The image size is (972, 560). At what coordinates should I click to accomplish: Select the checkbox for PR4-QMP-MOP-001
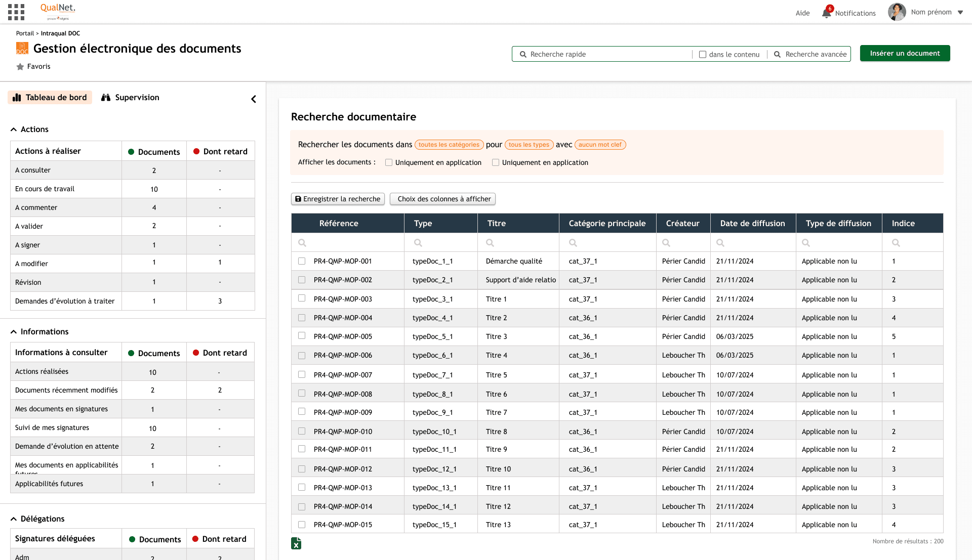tap(302, 262)
